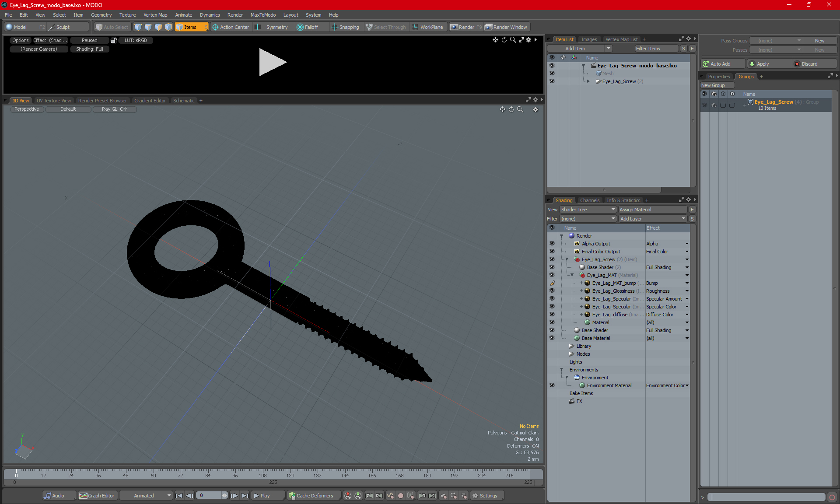Open the Render Window
Image resolution: width=840 pixels, height=504 pixels.
(506, 27)
